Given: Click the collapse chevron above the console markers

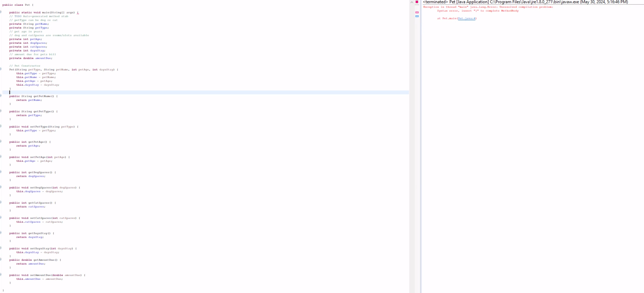Looking at the screenshot, I should point(412,2).
